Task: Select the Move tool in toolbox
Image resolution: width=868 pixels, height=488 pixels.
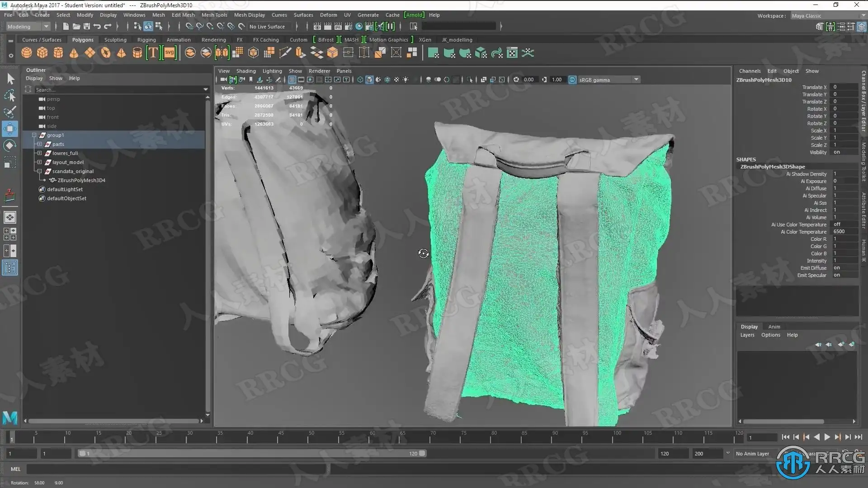Action: click(9, 128)
